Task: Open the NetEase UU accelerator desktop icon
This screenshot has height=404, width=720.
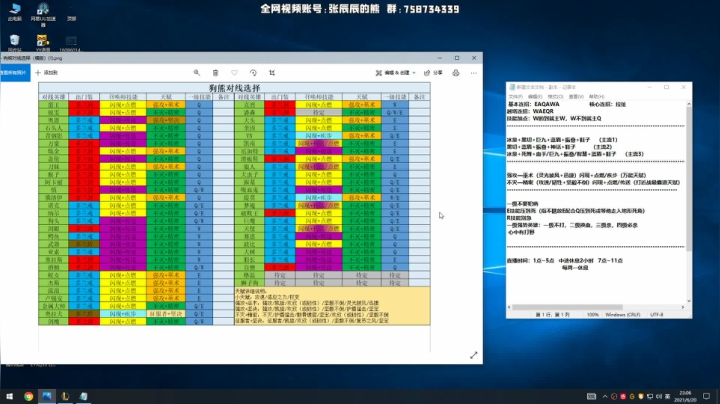Action: click(x=43, y=14)
